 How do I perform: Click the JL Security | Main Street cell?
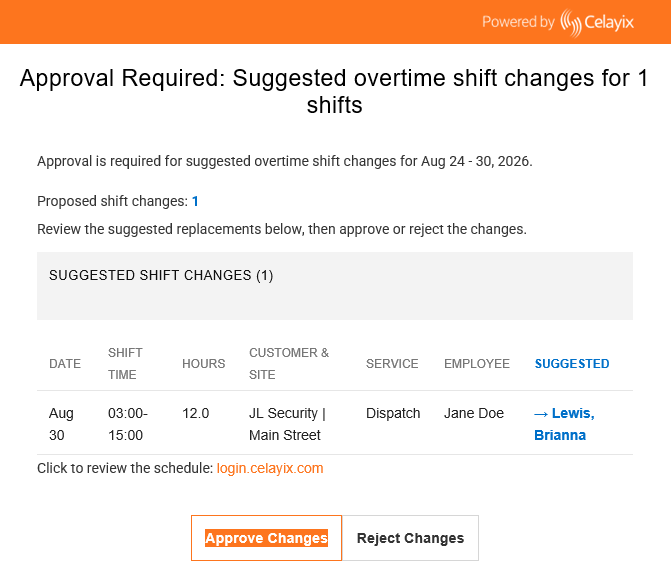tap(287, 424)
